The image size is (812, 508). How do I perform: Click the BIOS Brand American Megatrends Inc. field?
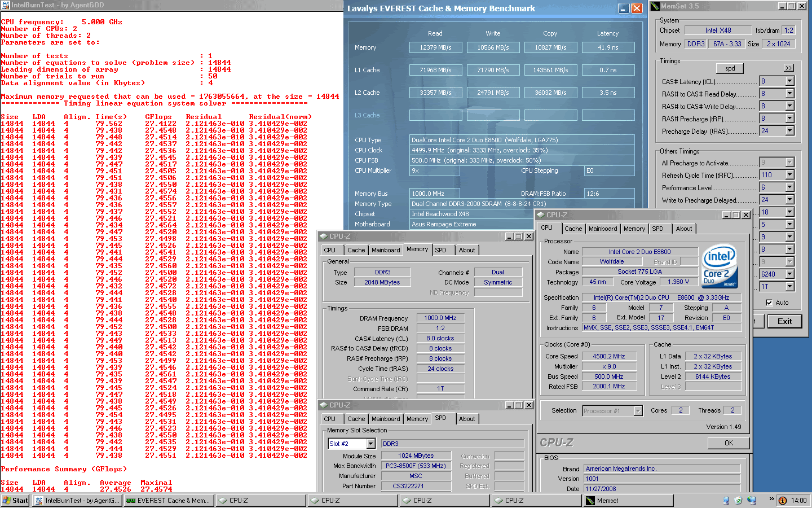point(662,469)
